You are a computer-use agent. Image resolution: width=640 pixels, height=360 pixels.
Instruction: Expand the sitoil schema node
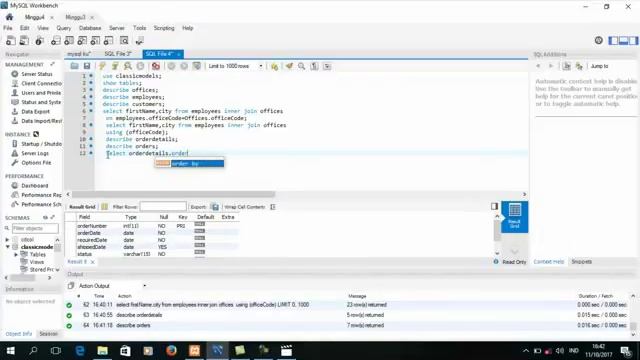coord(7,240)
